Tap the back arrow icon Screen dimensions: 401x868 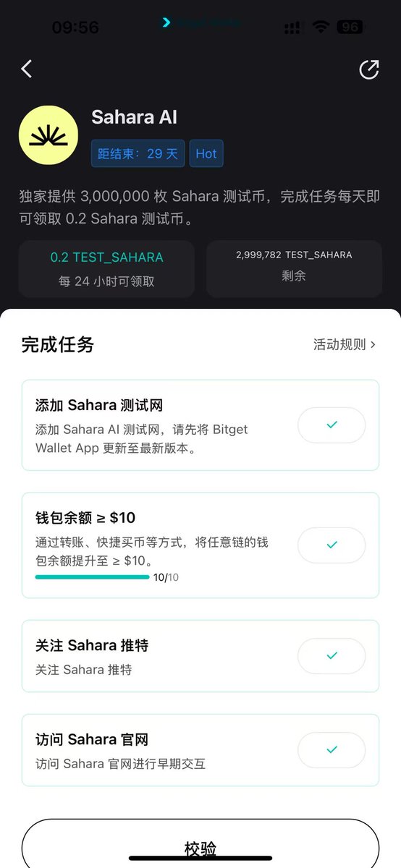pos(27,69)
